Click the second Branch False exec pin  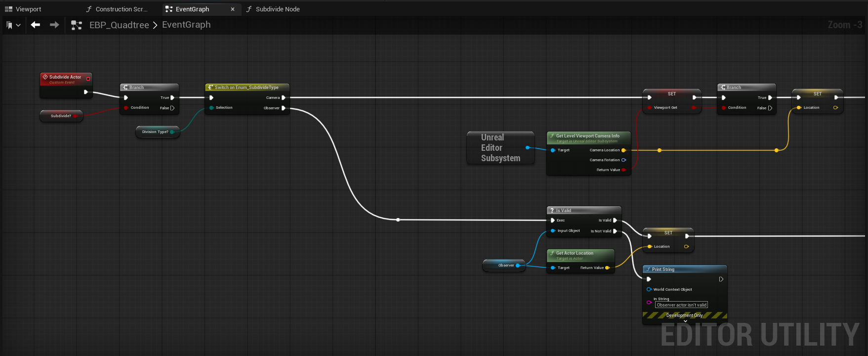pos(770,108)
